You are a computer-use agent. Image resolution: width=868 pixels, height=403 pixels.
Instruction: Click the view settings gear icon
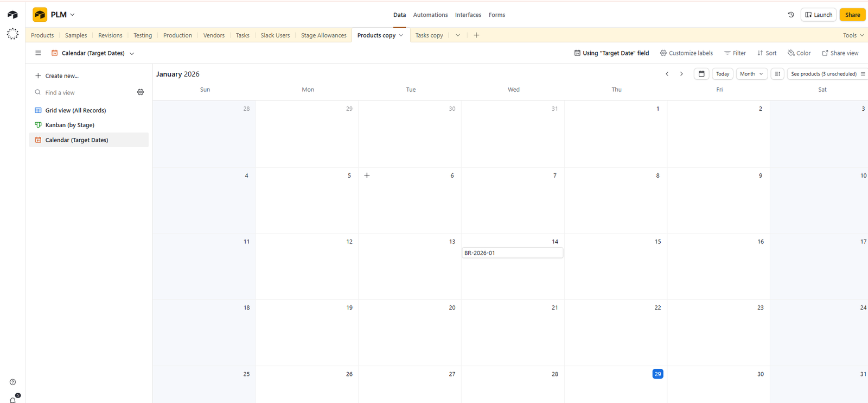click(x=141, y=92)
